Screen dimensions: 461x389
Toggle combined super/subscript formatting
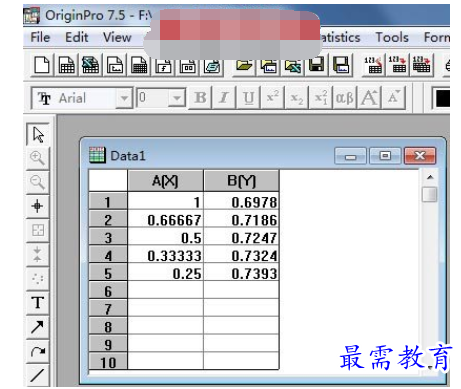click(x=321, y=98)
